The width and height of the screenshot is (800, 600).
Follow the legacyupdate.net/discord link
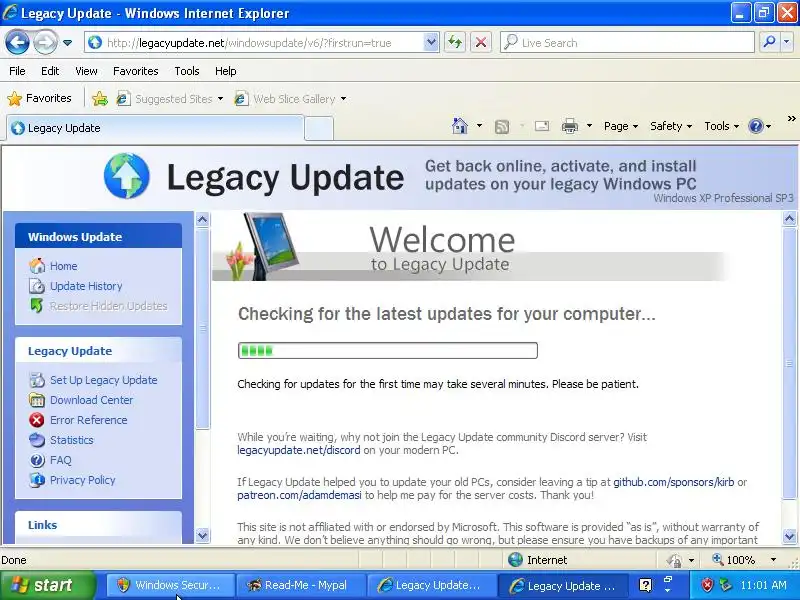[x=298, y=451]
